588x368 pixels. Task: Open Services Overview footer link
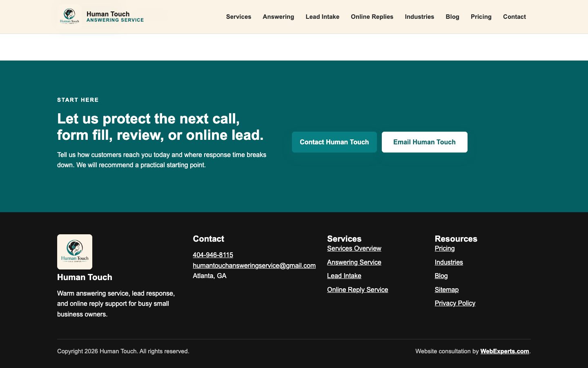[x=354, y=248]
